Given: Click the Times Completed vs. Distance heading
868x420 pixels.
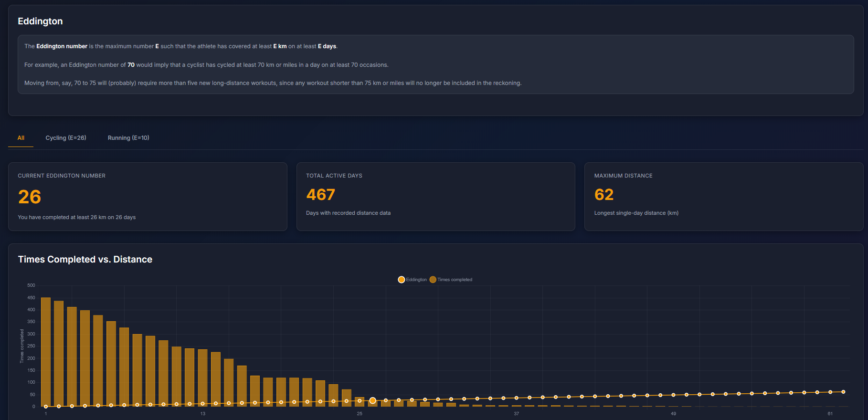Looking at the screenshot, I should tap(85, 260).
